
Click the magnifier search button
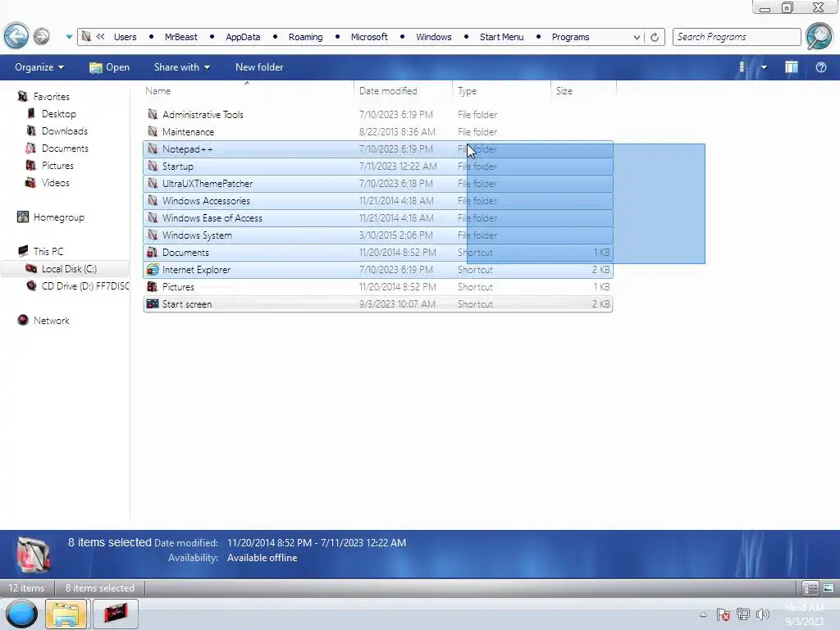[x=819, y=36]
